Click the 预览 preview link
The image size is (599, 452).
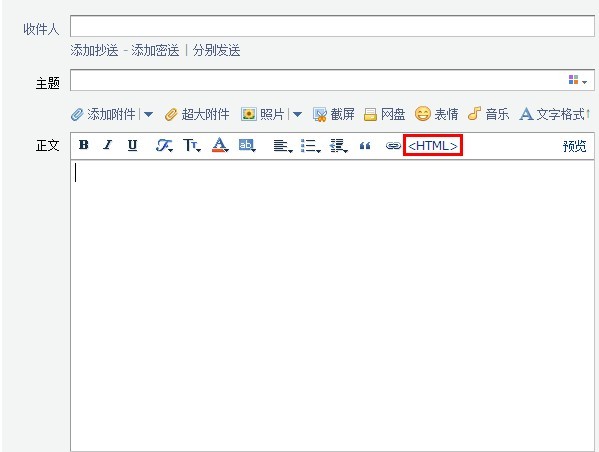tap(574, 146)
